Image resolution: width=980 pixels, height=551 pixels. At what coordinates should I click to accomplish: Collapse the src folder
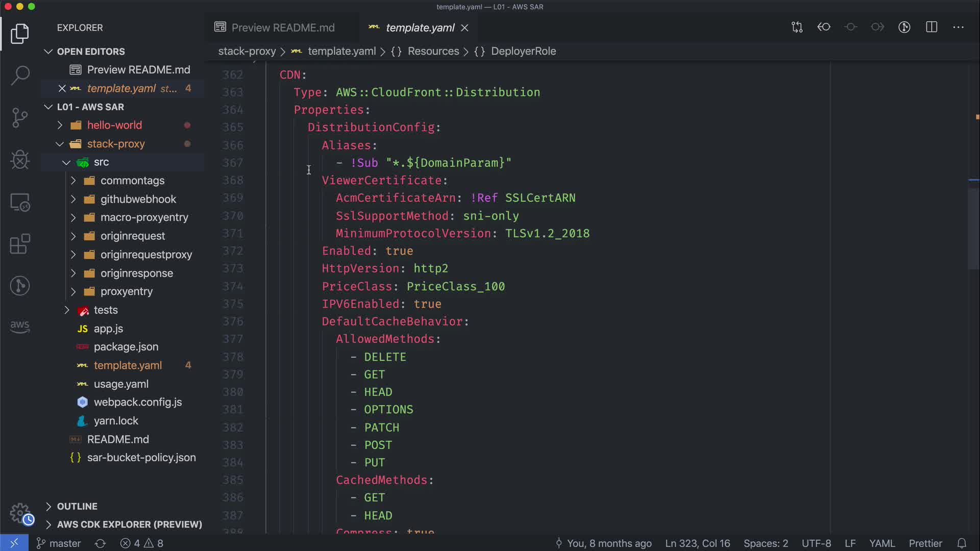coord(66,162)
